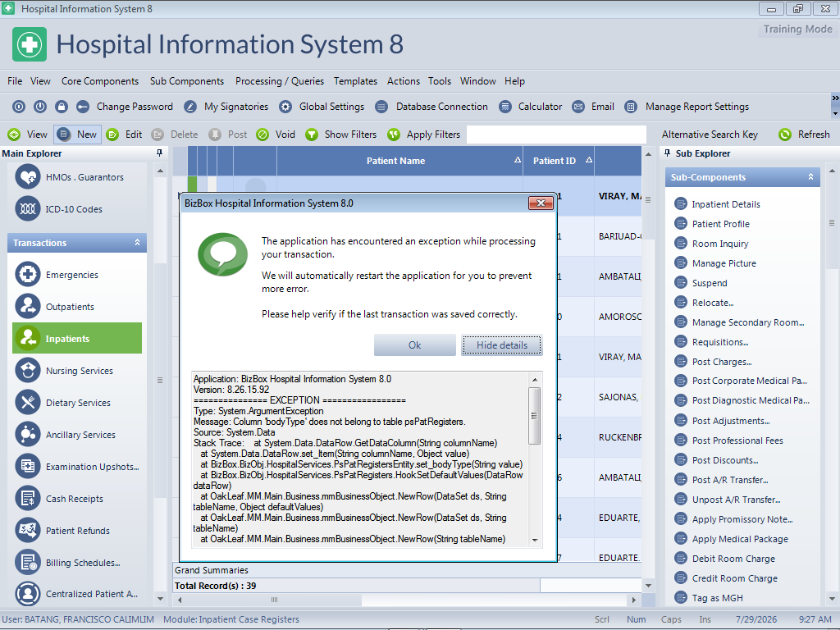Open the Core Components menu
The width and height of the screenshot is (840, 630).
100,81
